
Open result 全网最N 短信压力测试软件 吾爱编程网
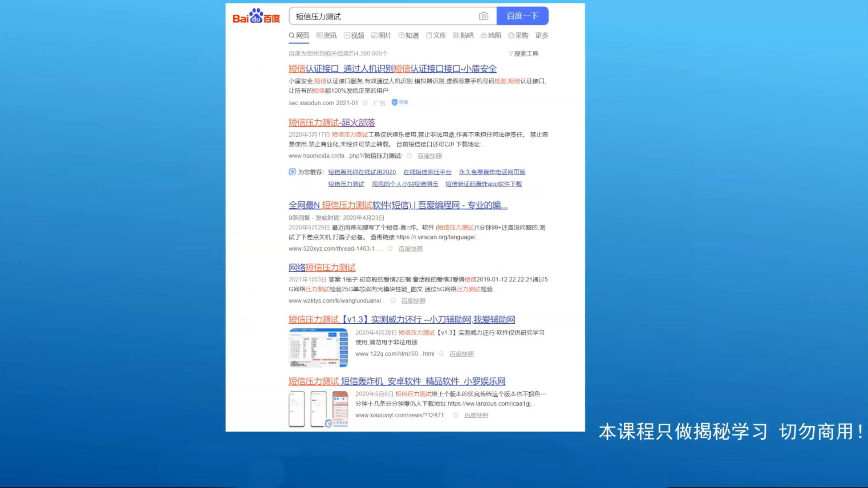(x=398, y=205)
